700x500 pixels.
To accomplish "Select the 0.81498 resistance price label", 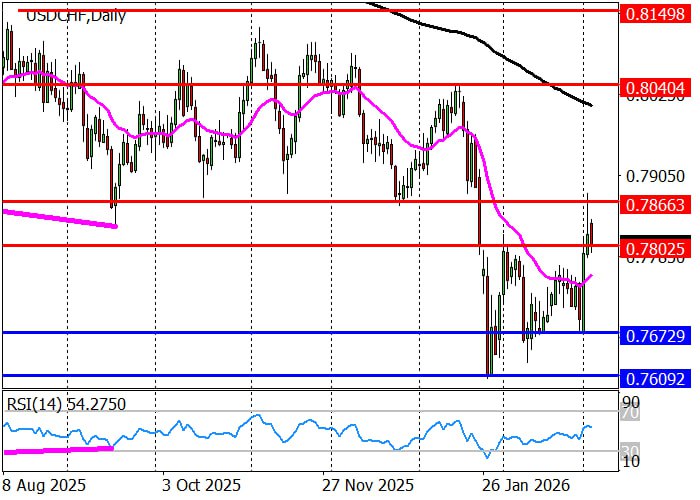I will (654, 14).
